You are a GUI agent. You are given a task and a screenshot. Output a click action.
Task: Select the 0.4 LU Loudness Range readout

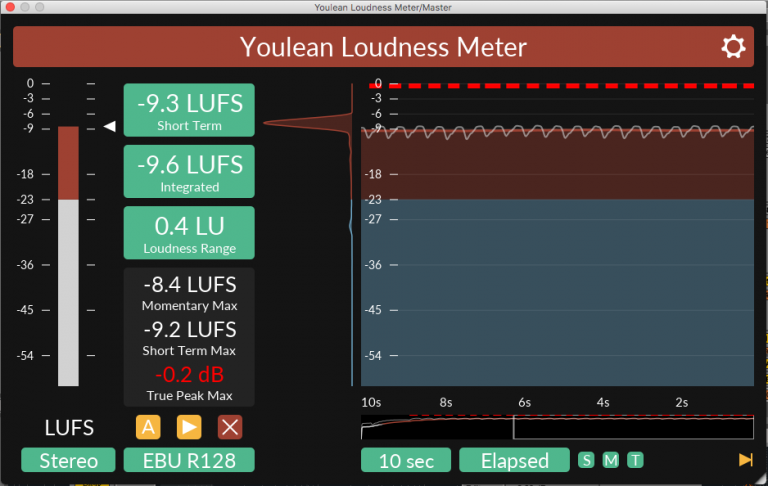(x=189, y=233)
